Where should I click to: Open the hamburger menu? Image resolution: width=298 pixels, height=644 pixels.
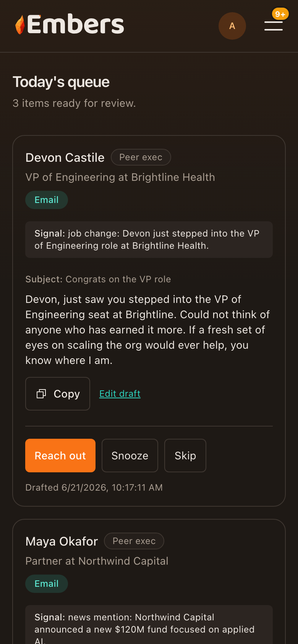(x=274, y=26)
